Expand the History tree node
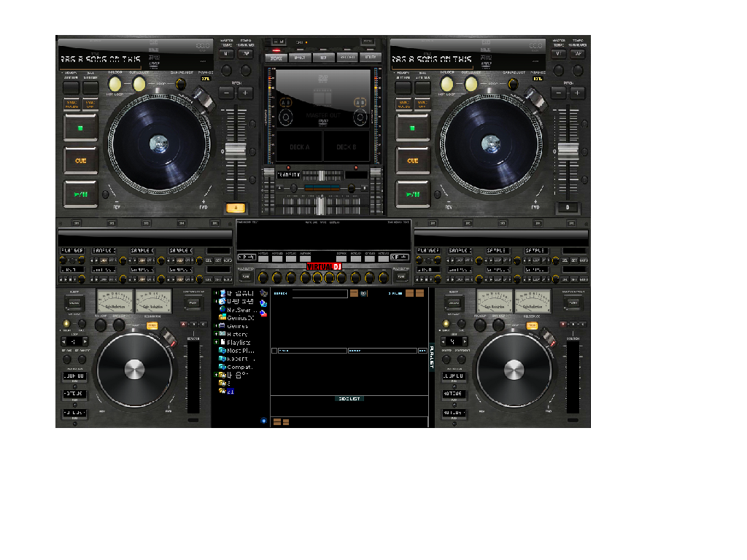The image size is (747, 560). [216, 334]
